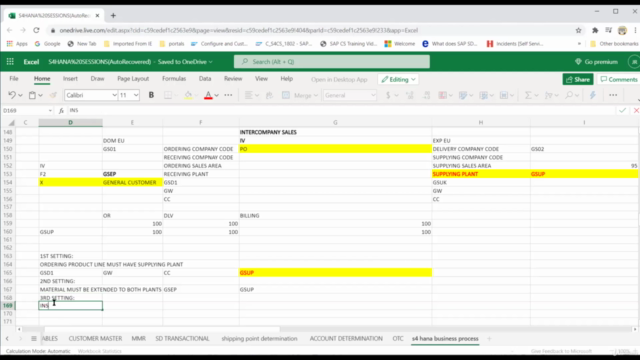
Task: Apply the red font color
Action: tap(208, 95)
